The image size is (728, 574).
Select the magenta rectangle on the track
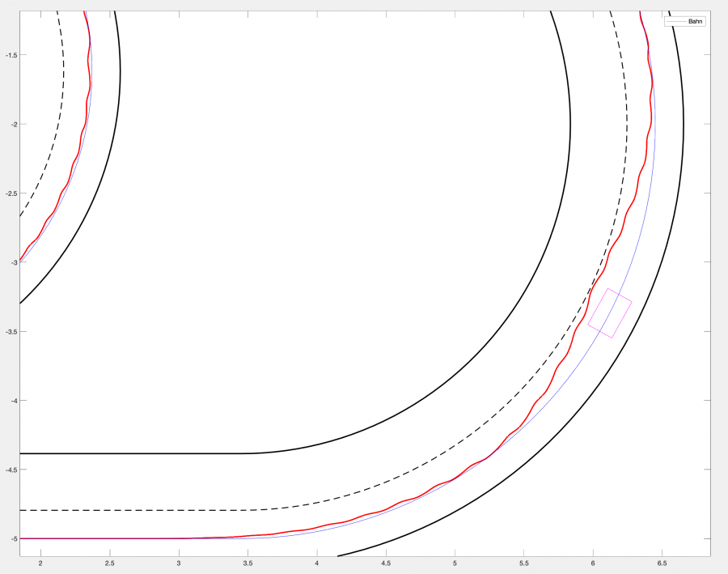click(x=610, y=313)
